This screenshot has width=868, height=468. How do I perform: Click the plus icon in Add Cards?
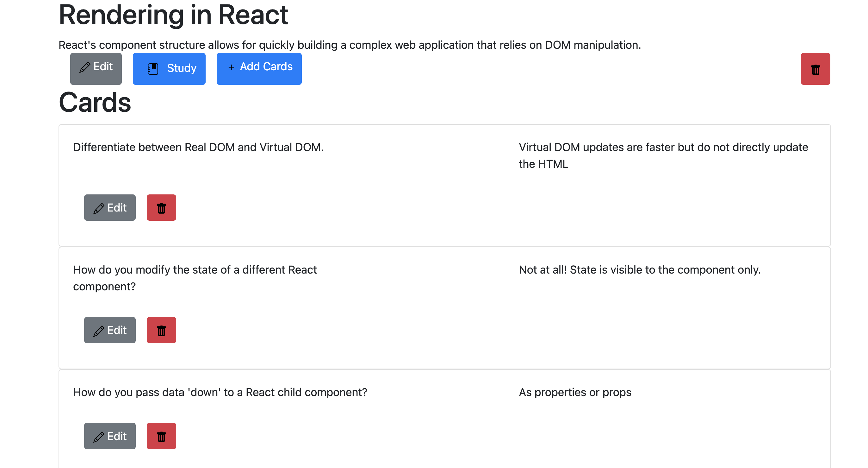[x=231, y=67]
